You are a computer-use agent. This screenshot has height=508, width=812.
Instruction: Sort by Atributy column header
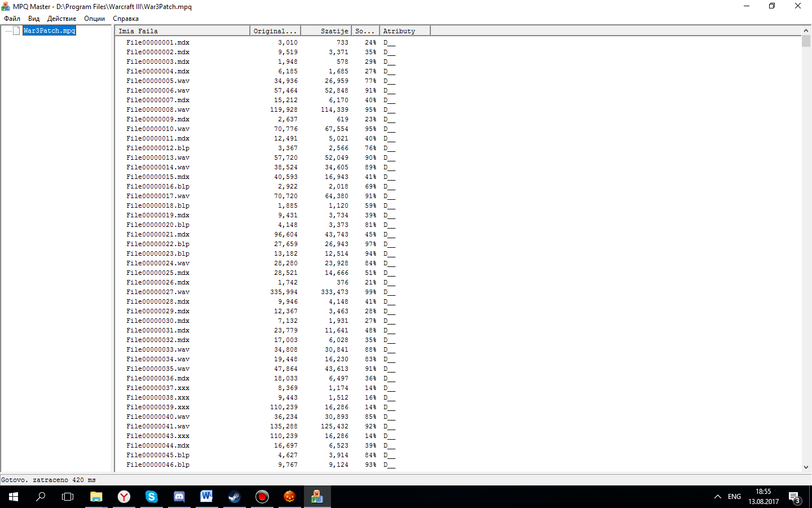[x=405, y=31]
